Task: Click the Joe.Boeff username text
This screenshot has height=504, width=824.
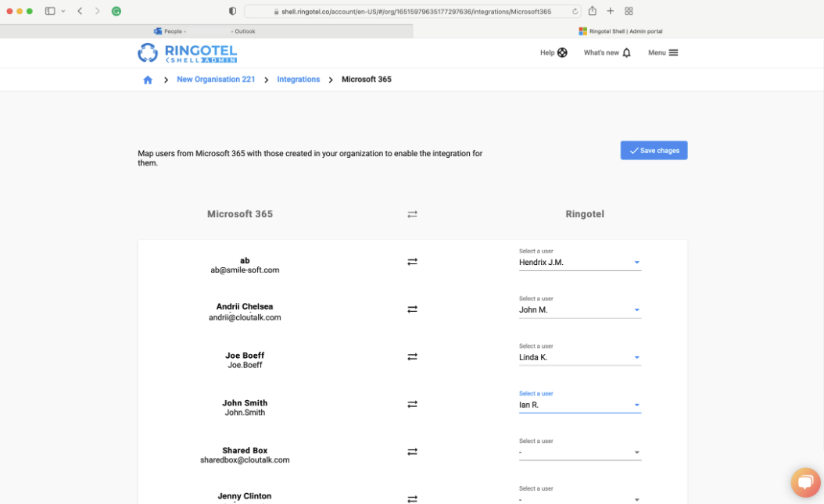Action: point(245,365)
